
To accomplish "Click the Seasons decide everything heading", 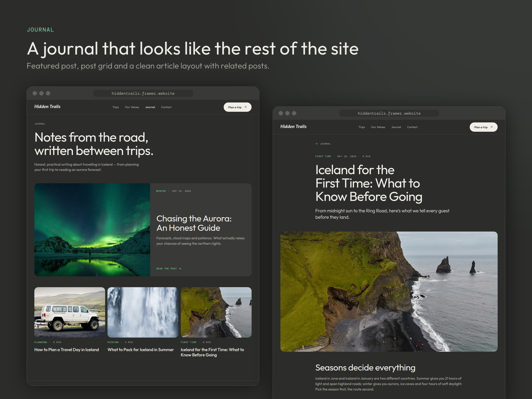I will click(365, 368).
